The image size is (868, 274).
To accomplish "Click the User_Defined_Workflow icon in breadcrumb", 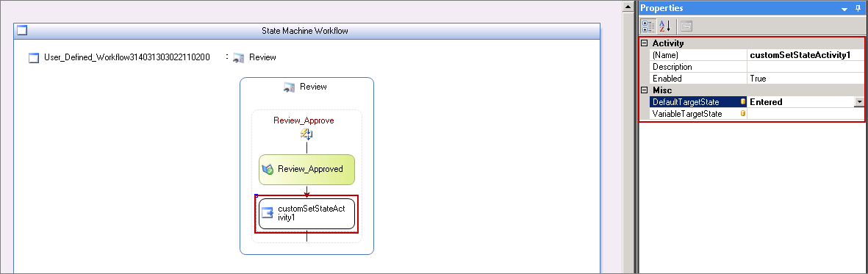I will tap(34, 57).
